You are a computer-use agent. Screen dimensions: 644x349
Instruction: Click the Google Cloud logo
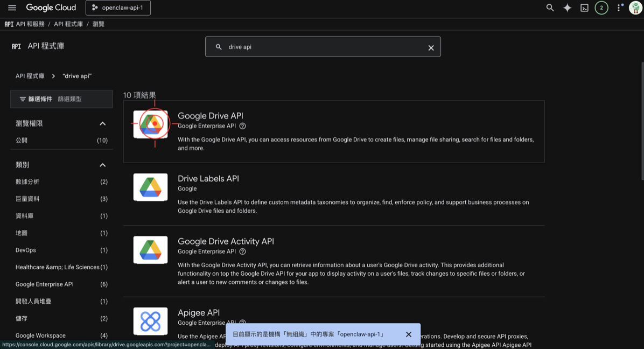click(x=51, y=8)
